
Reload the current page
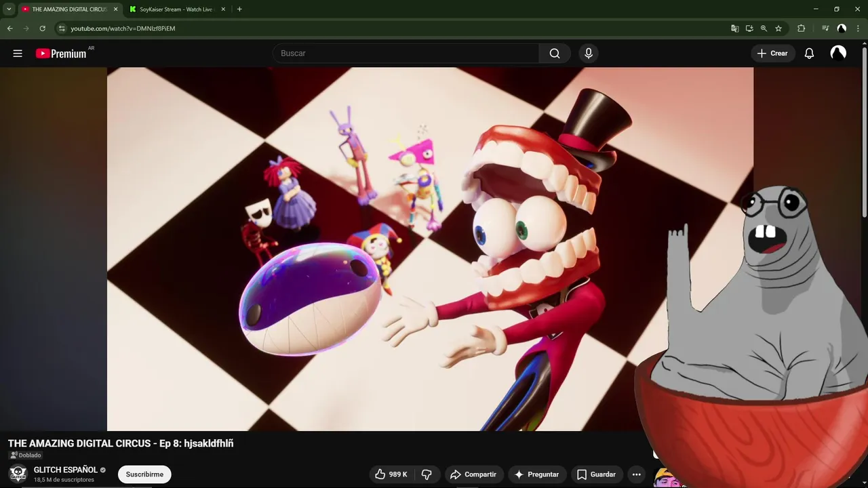[x=42, y=28]
